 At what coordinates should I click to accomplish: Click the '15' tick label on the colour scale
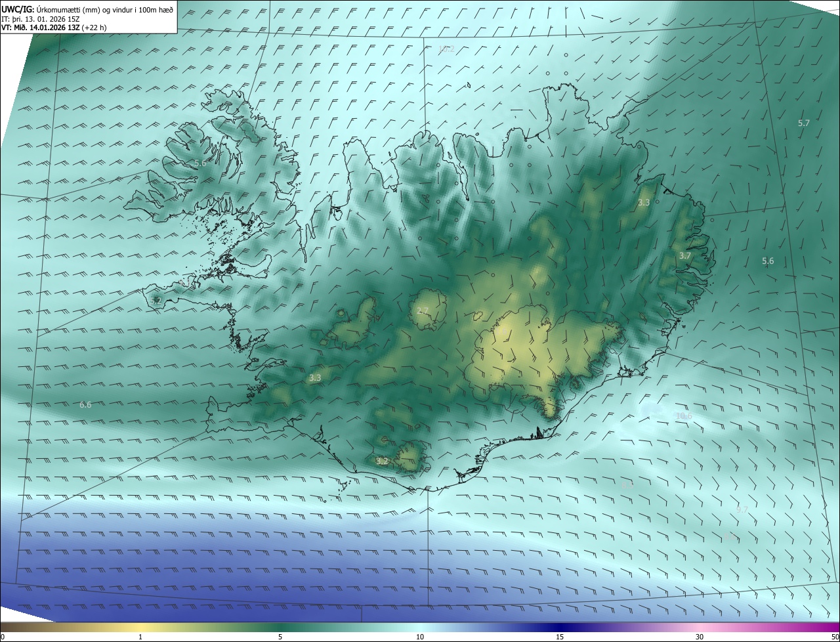coord(560,637)
